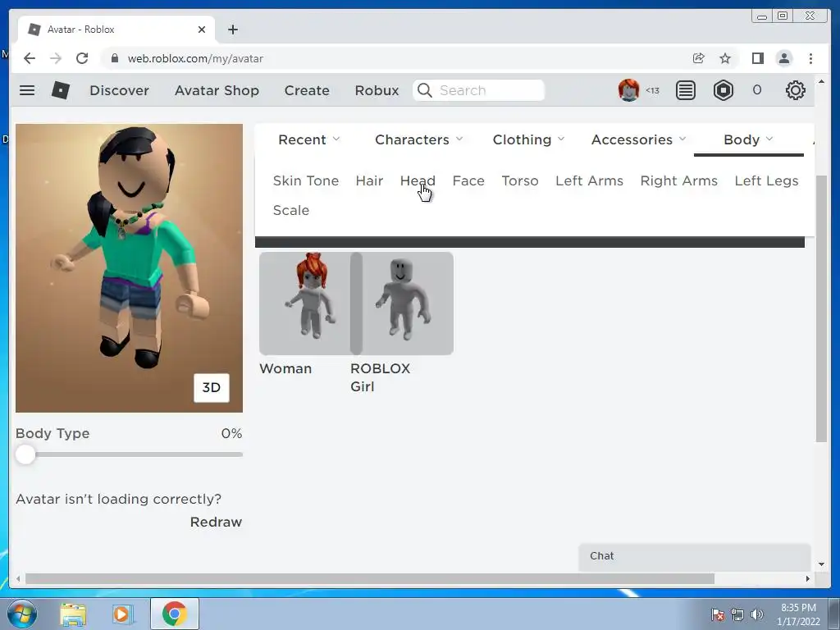Expand the Body dropdown
The height and width of the screenshot is (630, 840).
tap(748, 139)
